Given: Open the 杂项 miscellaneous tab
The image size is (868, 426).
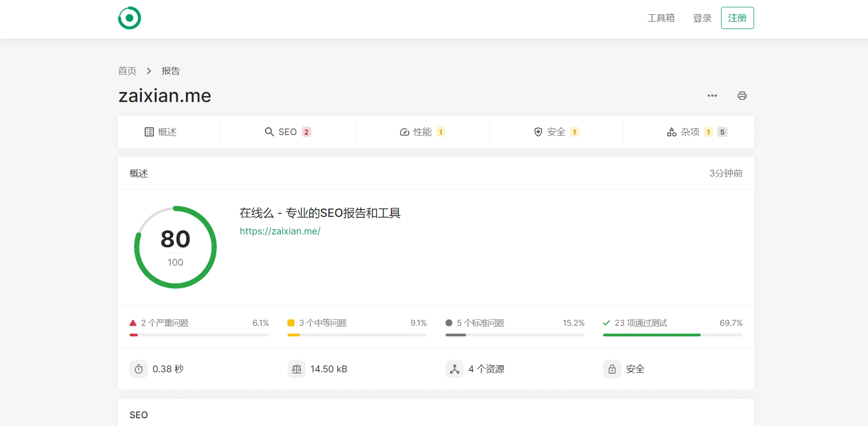Looking at the screenshot, I should click(689, 132).
